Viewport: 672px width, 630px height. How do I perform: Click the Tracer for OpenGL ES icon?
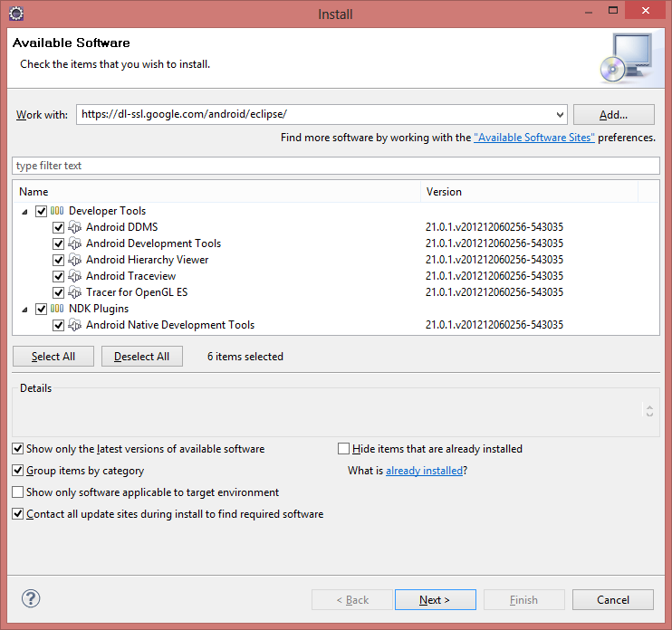coord(75,292)
